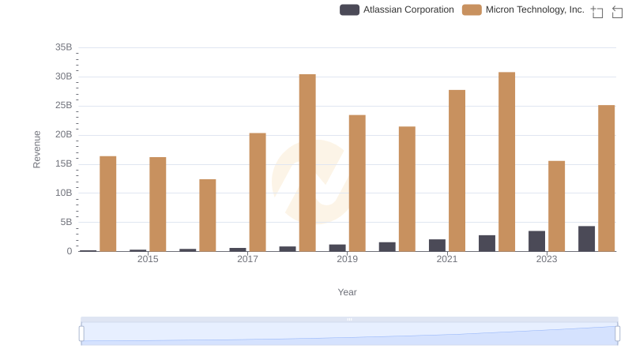Image resolution: width=632 pixels, height=364 pixels.
Task: Click the Atlassian bar for 2023
Action: 537,241
